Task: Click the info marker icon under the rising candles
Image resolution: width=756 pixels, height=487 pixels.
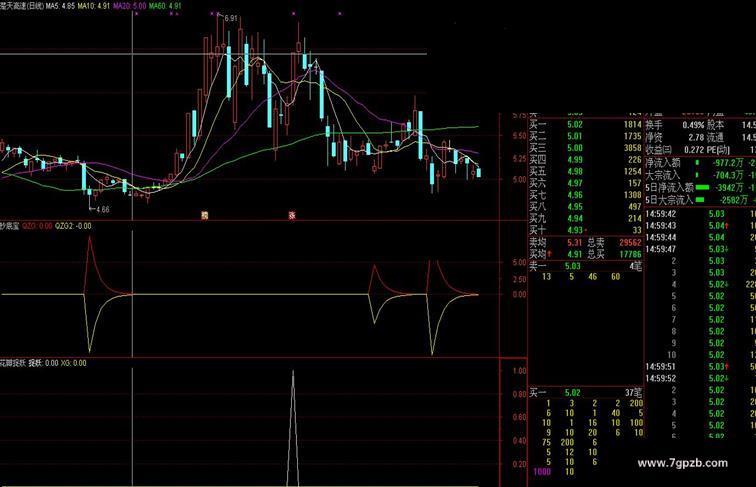Action: point(204,216)
